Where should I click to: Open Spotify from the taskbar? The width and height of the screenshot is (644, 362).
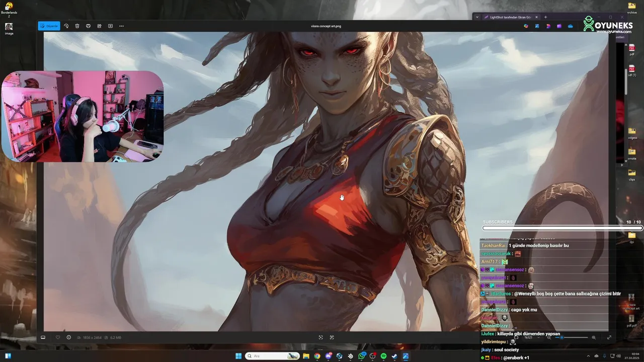[x=383, y=356]
